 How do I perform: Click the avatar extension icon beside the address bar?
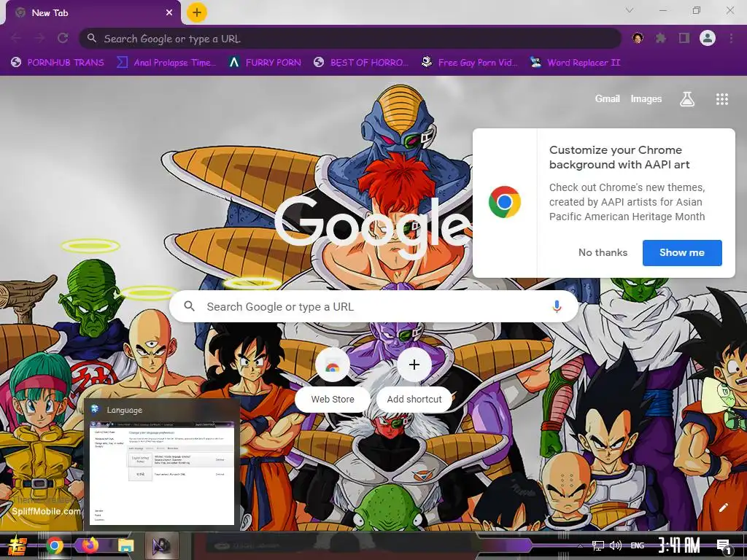pyautogui.click(x=638, y=38)
